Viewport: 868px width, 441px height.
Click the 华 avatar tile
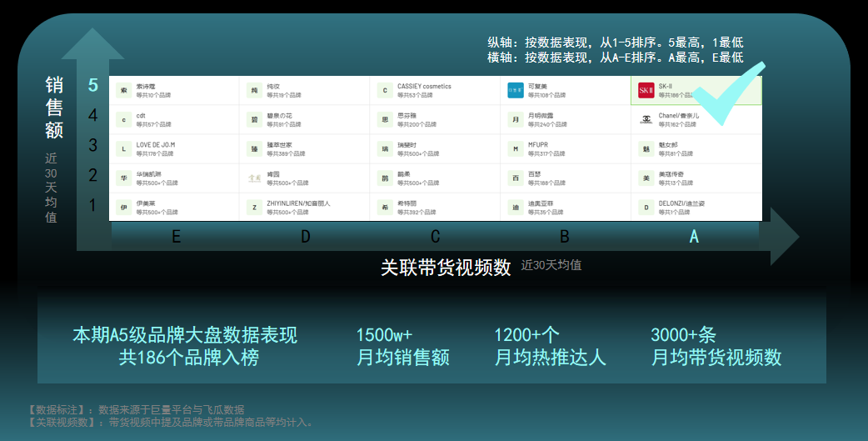(x=123, y=178)
